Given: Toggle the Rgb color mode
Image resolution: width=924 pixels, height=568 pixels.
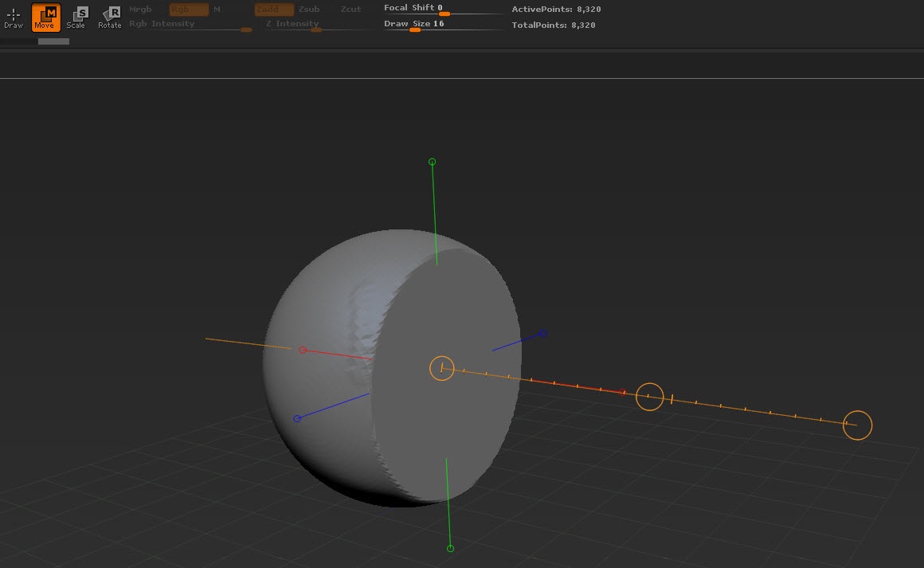Looking at the screenshot, I should pyautogui.click(x=189, y=10).
